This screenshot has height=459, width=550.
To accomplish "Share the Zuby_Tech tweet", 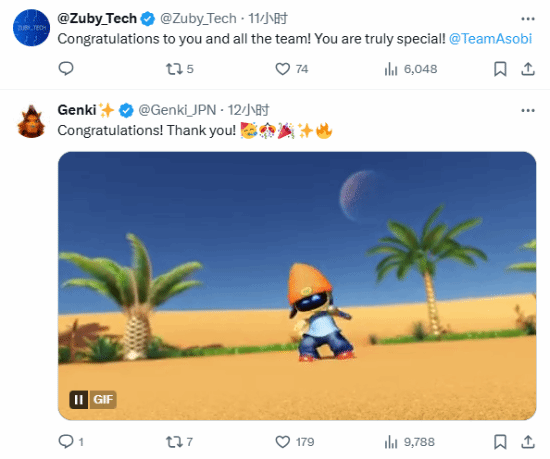I will (528, 69).
